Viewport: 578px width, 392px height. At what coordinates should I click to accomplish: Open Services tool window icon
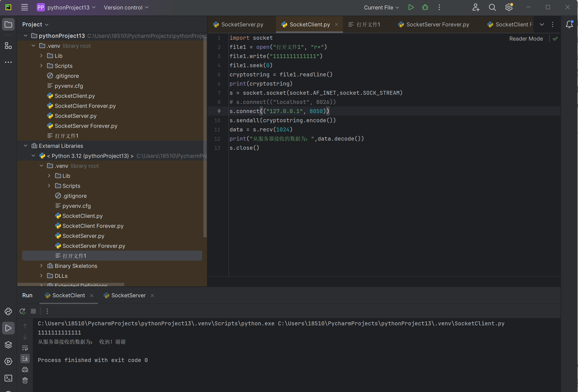click(8, 361)
